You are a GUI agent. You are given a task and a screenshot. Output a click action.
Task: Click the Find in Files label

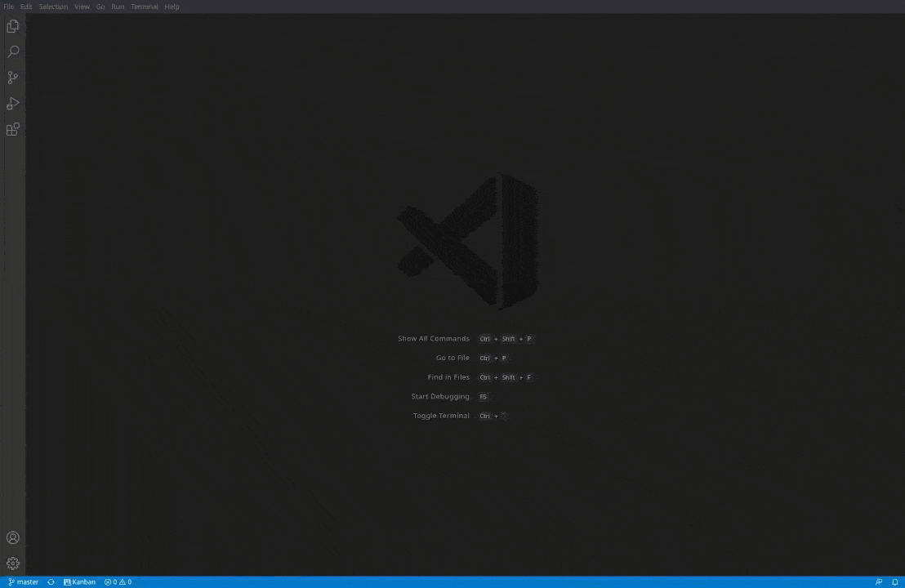(448, 376)
